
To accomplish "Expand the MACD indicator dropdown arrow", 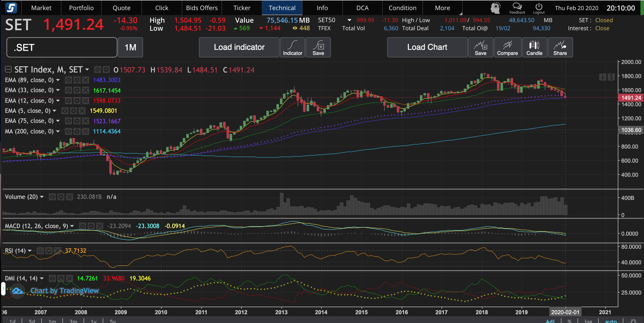I will pyautogui.click(x=72, y=226).
